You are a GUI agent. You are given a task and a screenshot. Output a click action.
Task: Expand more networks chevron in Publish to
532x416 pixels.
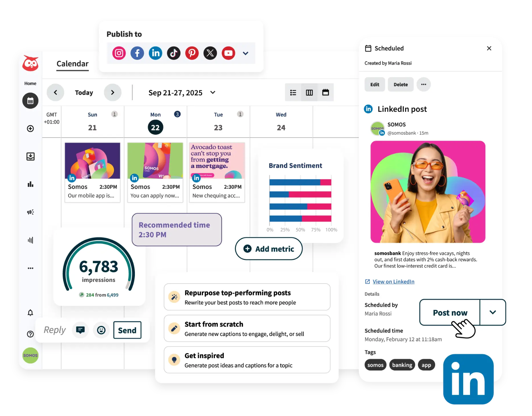tap(245, 53)
